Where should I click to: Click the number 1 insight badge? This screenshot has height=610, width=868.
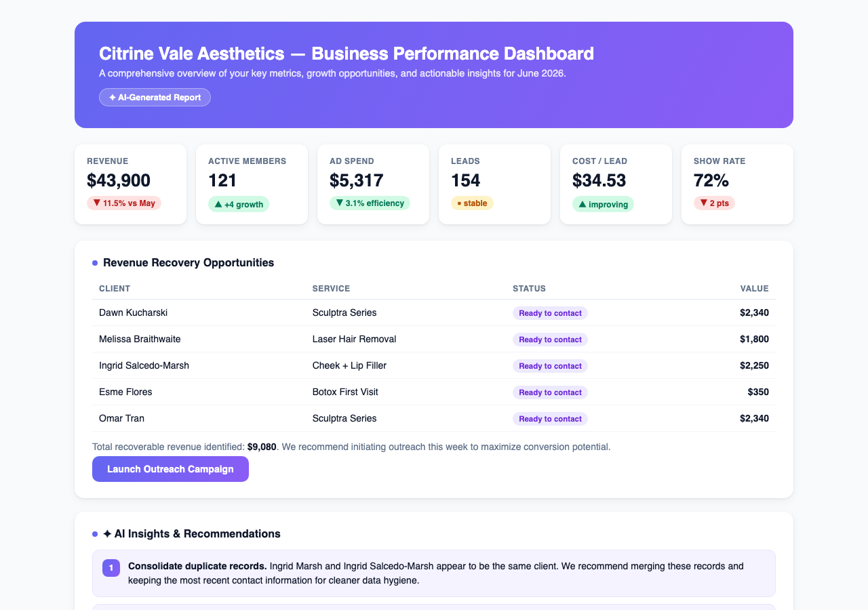[111, 568]
